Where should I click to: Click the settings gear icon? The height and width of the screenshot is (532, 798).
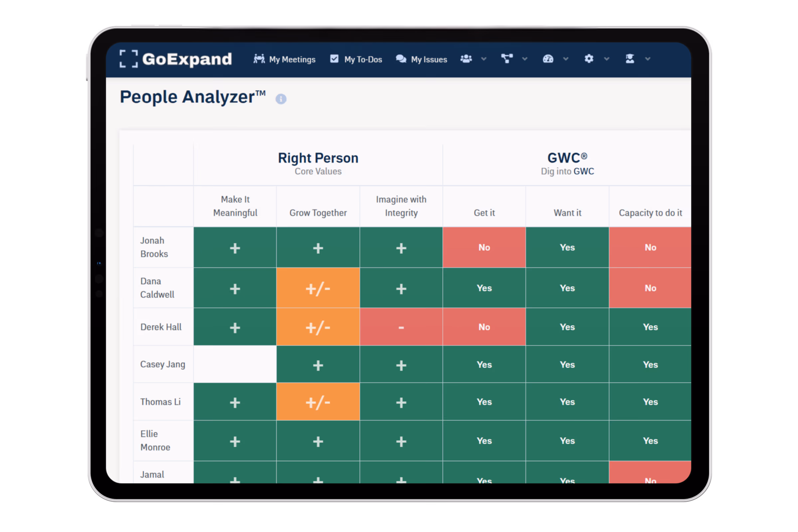(589, 59)
